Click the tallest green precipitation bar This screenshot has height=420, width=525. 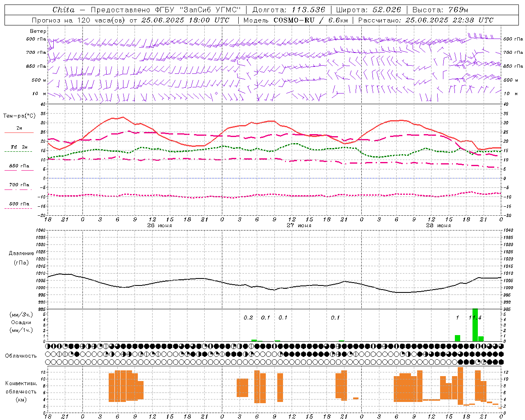point(475,325)
